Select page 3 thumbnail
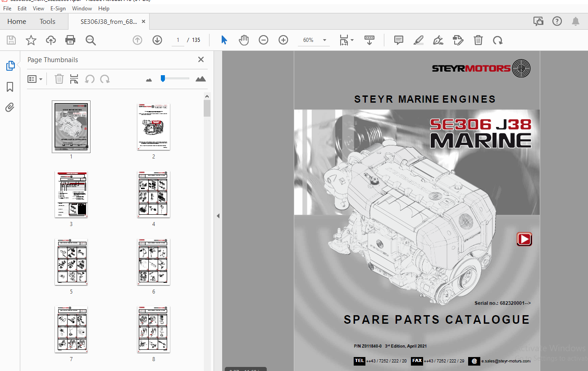The width and height of the screenshot is (588, 371). point(71,194)
